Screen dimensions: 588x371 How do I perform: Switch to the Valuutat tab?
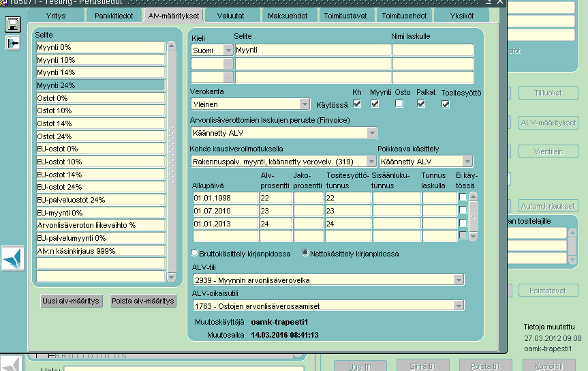click(230, 16)
